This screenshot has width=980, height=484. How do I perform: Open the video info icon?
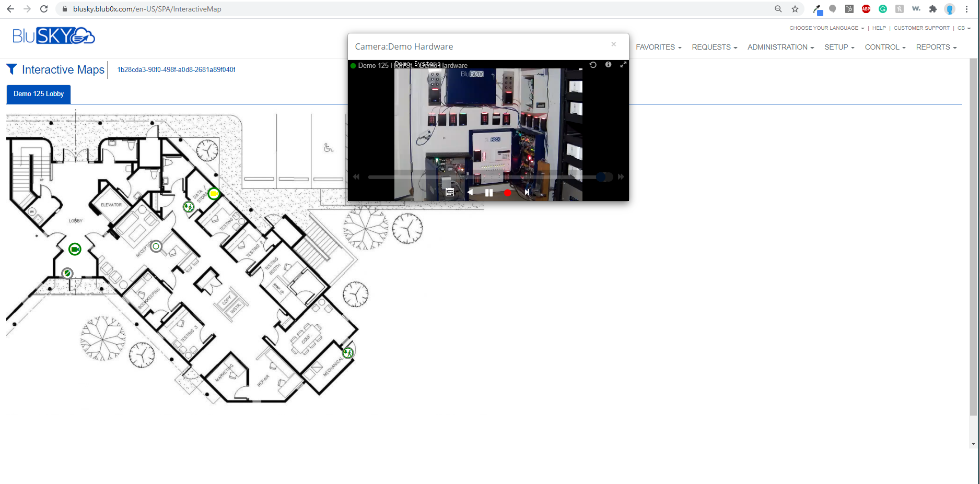(x=608, y=65)
